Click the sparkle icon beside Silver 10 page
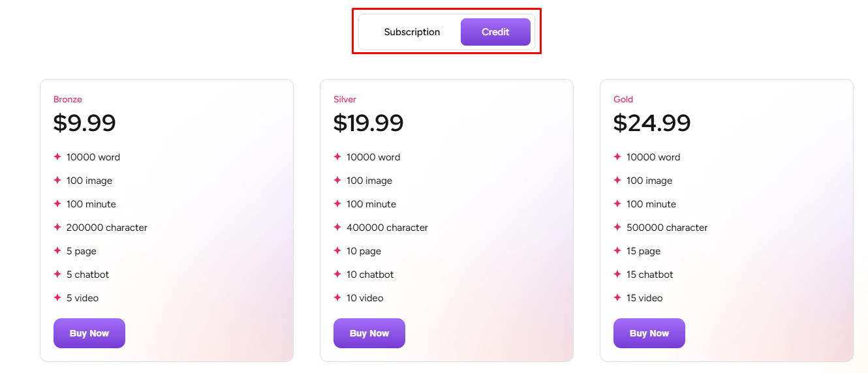 (x=337, y=251)
